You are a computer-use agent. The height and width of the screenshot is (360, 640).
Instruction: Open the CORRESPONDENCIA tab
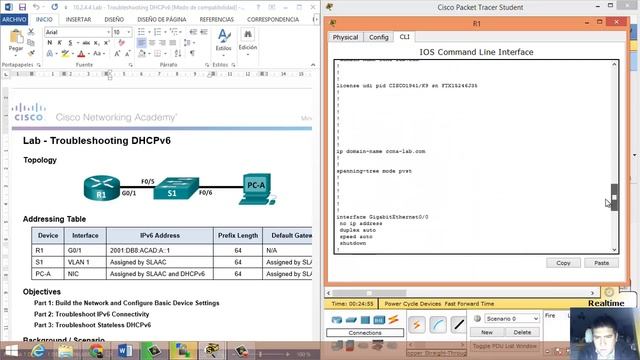pos(273,19)
